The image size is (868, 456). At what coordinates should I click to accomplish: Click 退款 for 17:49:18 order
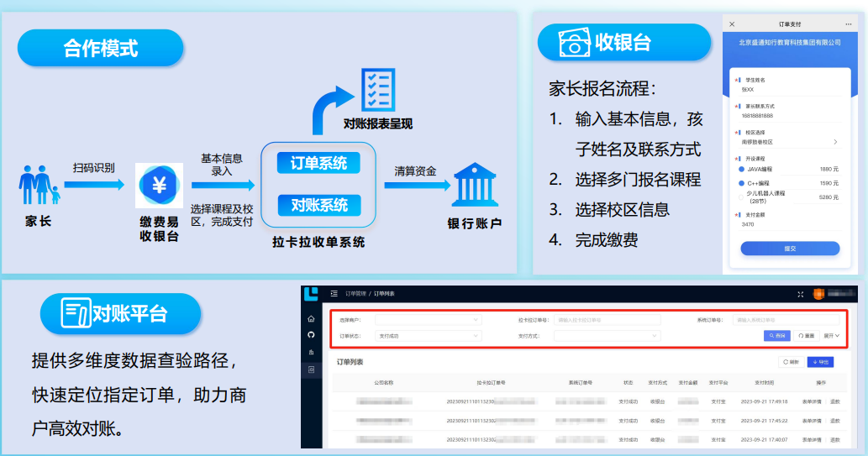coord(834,401)
